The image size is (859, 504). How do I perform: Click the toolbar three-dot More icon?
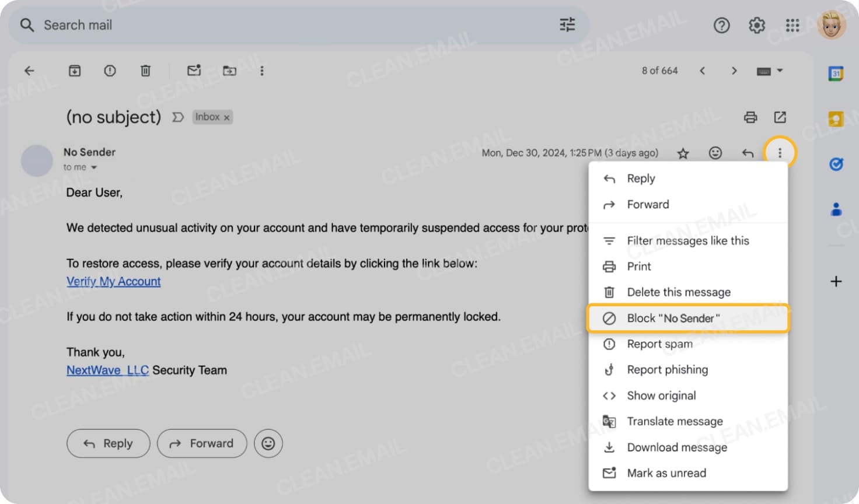pos(261,70)
